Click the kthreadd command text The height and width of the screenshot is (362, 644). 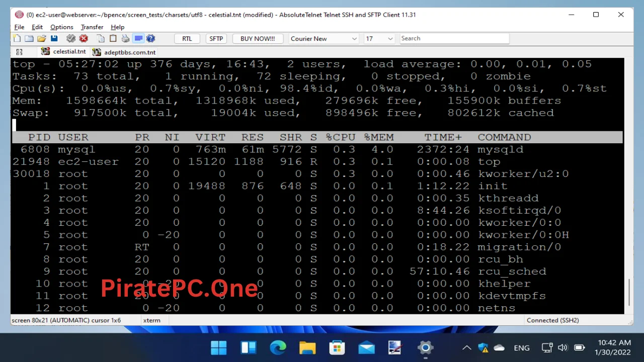click(x=508, y=198)
